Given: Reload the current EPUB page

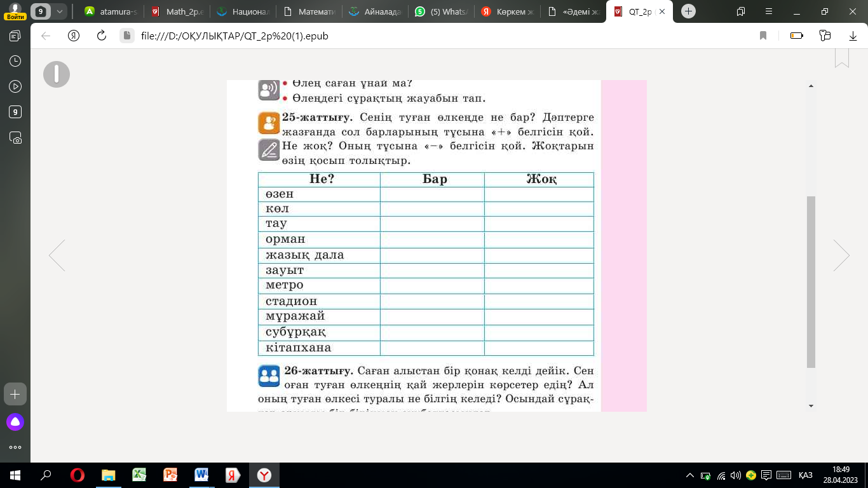Looking at the screenshot, I should [101, 36].
